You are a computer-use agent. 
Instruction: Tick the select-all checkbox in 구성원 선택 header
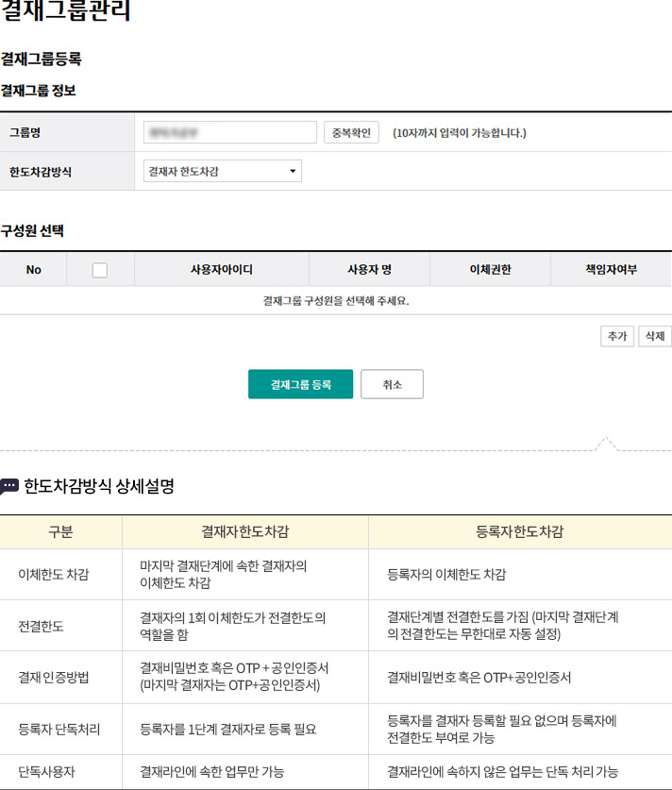100,270
